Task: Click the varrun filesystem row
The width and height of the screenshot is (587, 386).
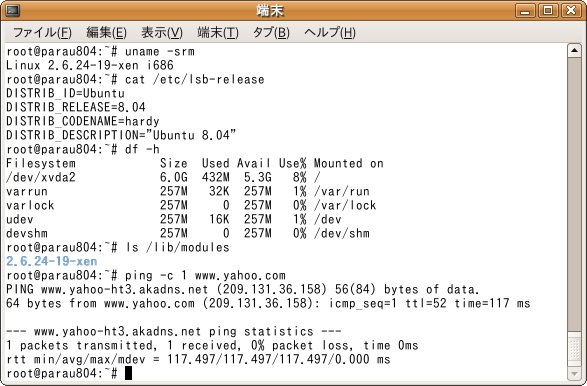Action: pyautogui.click(x=188, y=191)
